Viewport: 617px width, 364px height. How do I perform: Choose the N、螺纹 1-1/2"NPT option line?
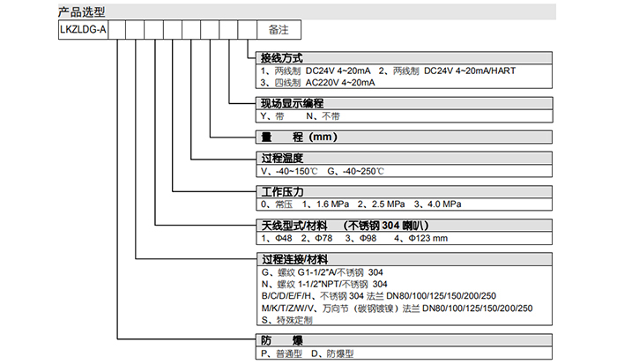click(x=324, y=284)
